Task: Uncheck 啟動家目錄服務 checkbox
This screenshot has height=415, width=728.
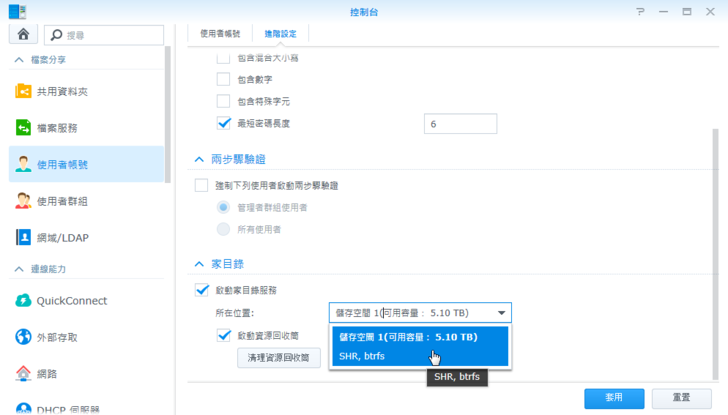Action: [x=202, y=290]
